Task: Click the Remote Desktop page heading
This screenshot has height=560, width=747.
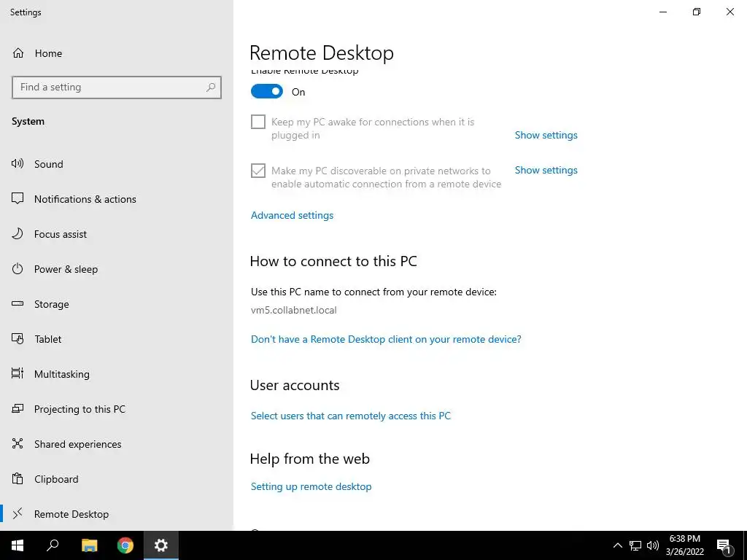Action: [322, 52]
